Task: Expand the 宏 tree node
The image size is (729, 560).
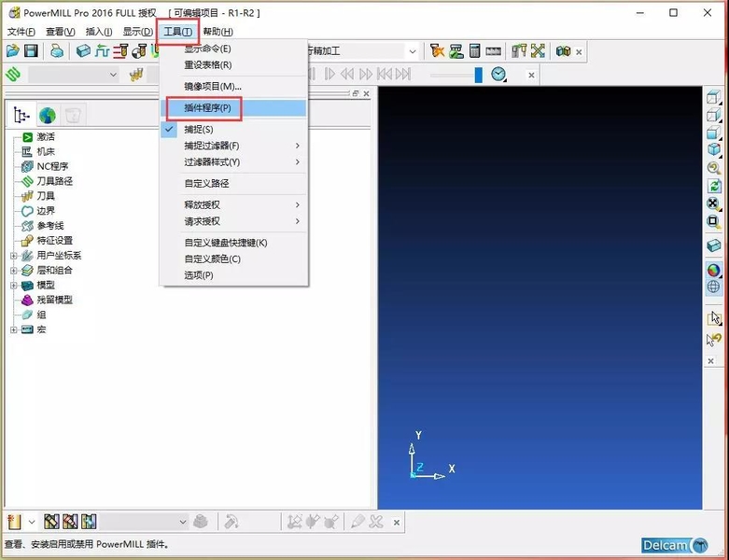Action: tap(14, 330)
